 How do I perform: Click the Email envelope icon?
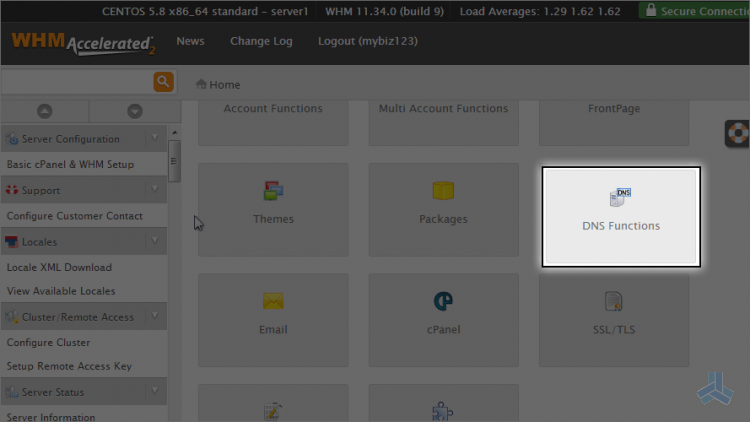coord(273,301)
